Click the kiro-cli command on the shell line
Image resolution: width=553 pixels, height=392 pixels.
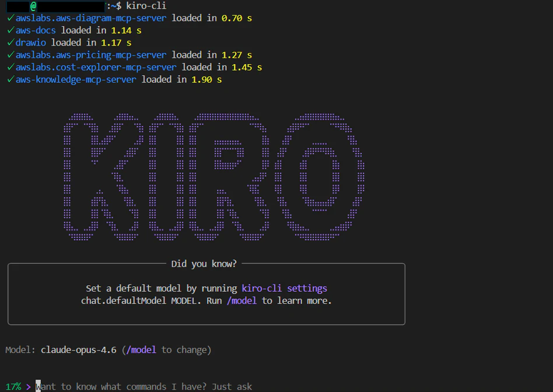click(146, 6)
